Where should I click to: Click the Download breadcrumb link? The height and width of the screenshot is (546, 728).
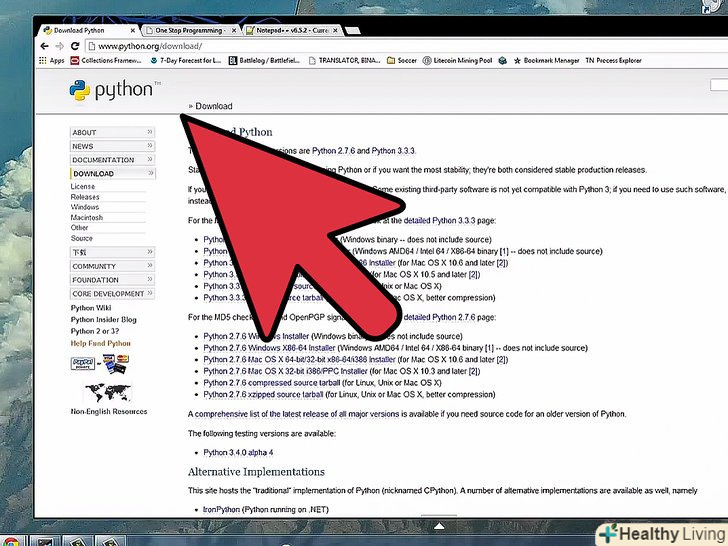click(214, 106)
